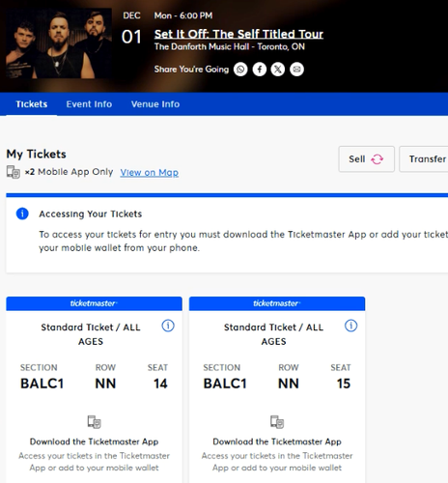448x483 pixels.
Task: Open the Venue Info tab
Action: click(x=155, y=104)
